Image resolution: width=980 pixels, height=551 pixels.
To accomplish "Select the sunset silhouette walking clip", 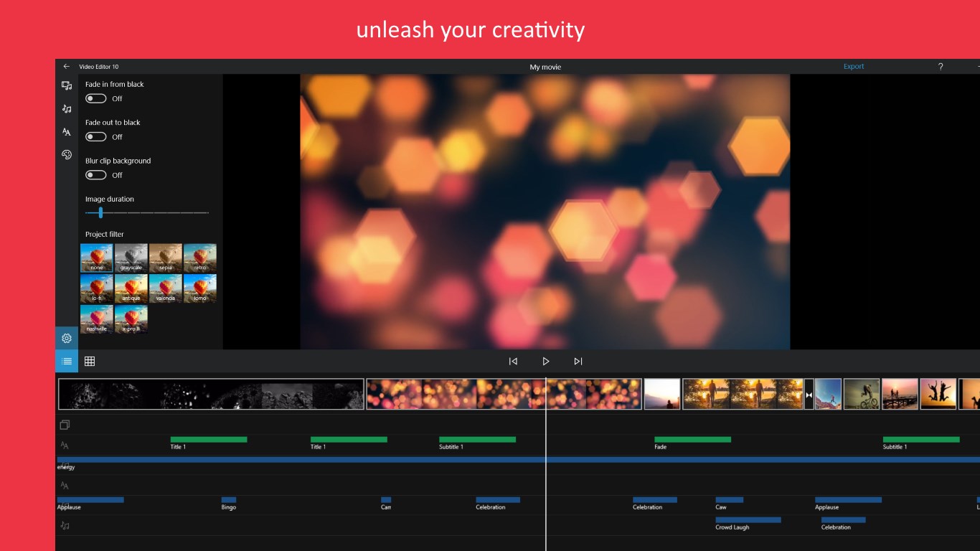I will (x=743, y=395).
